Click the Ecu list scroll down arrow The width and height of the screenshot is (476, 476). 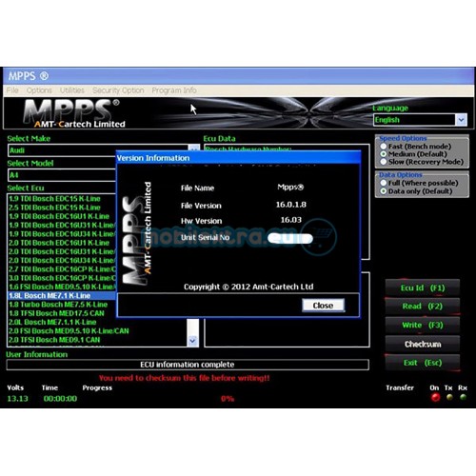(x=192, y=341)
